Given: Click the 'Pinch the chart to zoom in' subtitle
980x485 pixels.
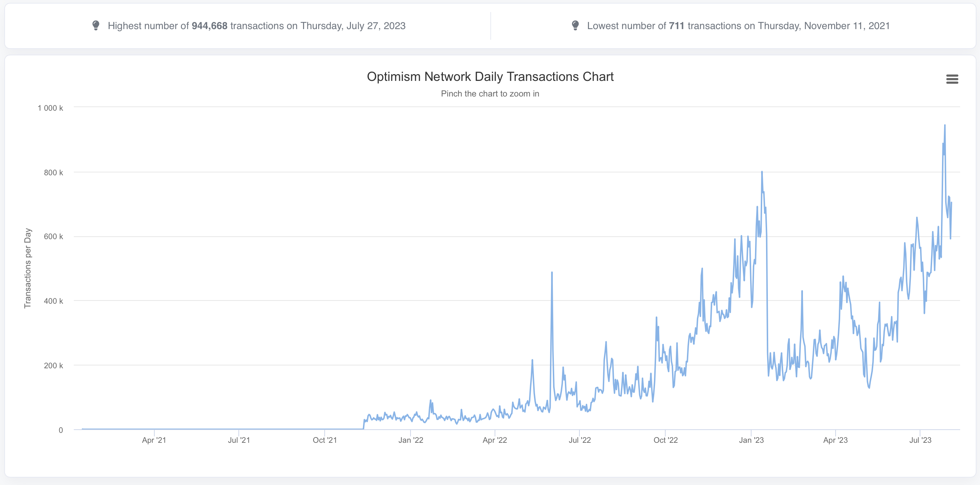Looking at the screenshot, I should point(490,94).
